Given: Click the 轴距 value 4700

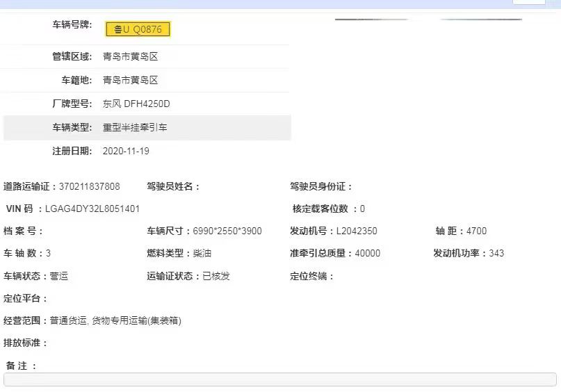Looking at the screenshot, I should click(476, 231).
